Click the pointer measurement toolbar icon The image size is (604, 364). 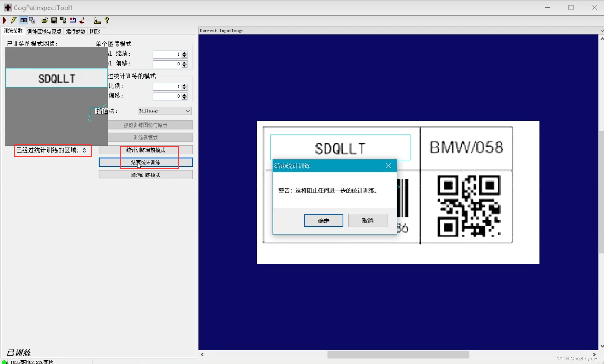pyautogui.click(x=97, y=20)
